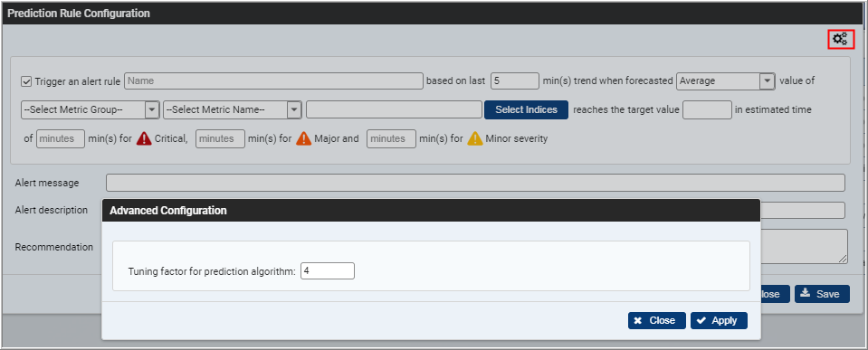Save the prediction rule
This screenshot has height=350, width=868.
(822, 294)
